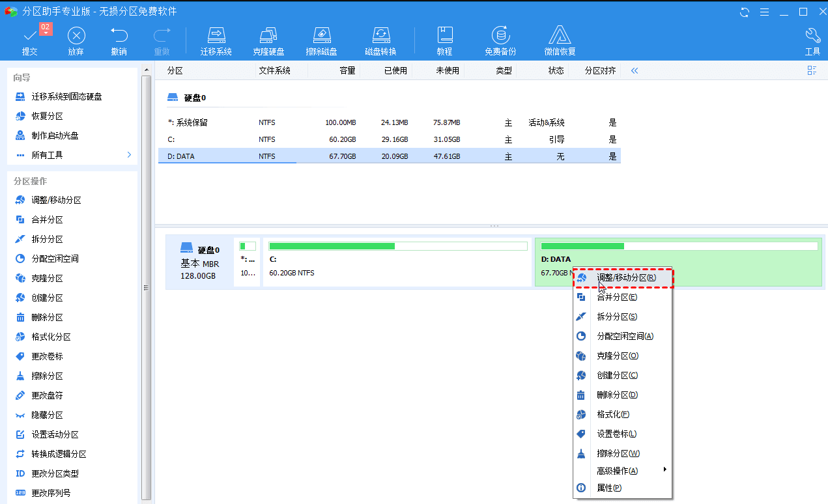This screenshot has height=504, width=828.
Task: Click the refresh icon in the title bar
Action: (x=745, y=12)
